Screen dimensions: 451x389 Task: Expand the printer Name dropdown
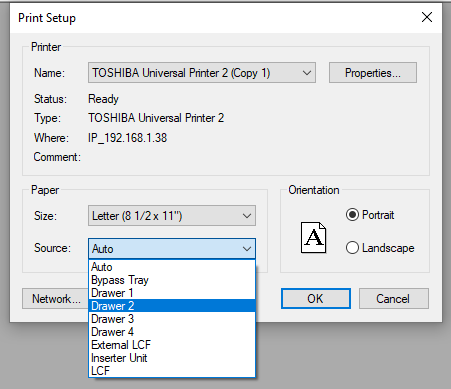pyautogui.click(x=307, y=72)
